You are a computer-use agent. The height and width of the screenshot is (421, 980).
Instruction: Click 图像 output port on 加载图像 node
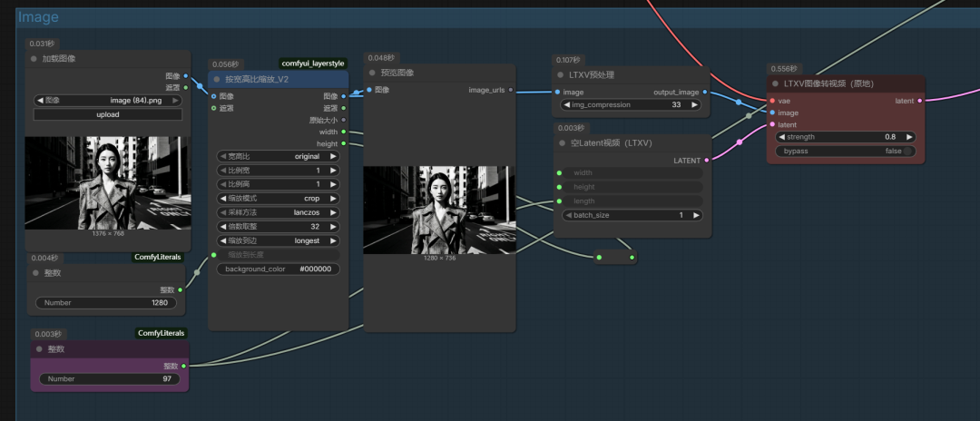tap(186, 75)
